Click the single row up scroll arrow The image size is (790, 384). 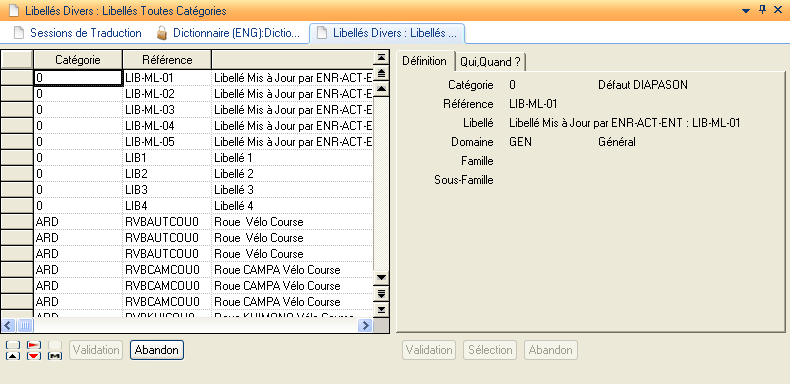(x=381, y=89)
